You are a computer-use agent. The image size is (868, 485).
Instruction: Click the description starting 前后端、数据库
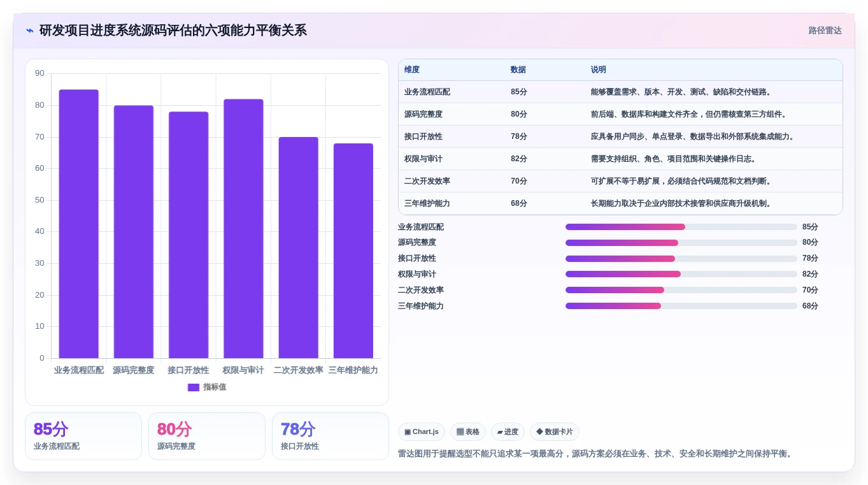690,115
